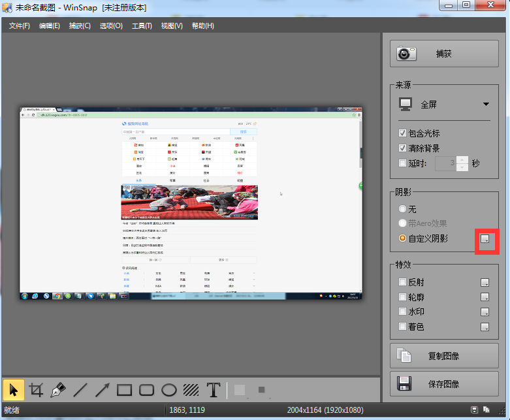Select the Arrow line tool
Image resolution: width=510 pixels, height=420 pixels.
click(103, 390)
